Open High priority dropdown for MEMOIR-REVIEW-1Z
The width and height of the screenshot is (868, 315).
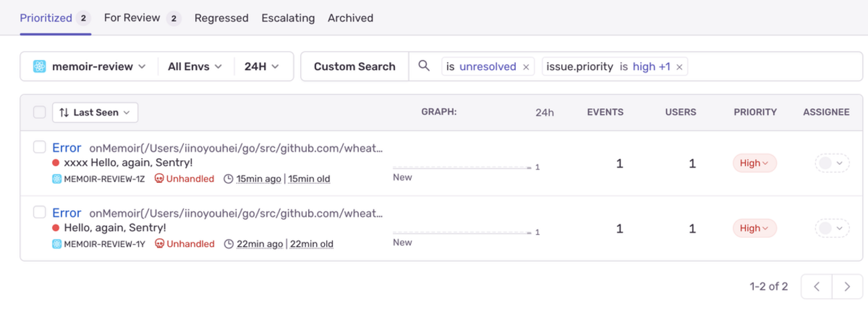[x=754, y=163]
